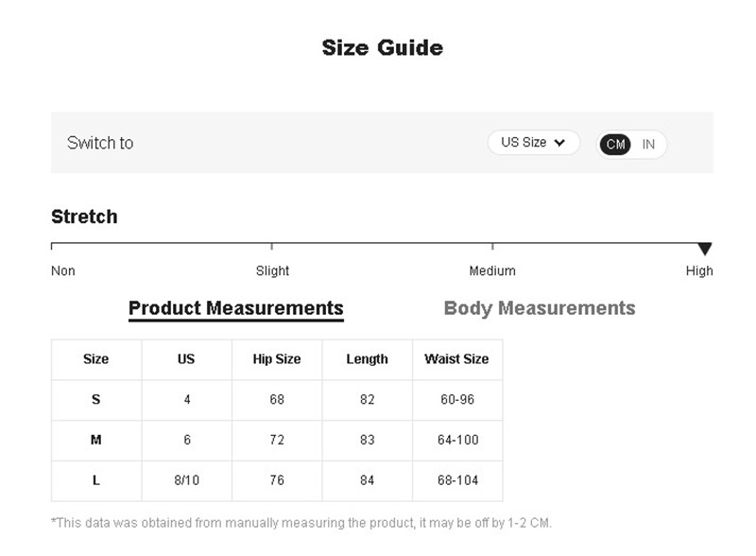Click the US Size chevron arrow

pyautogui.click(x=559, y=143)
